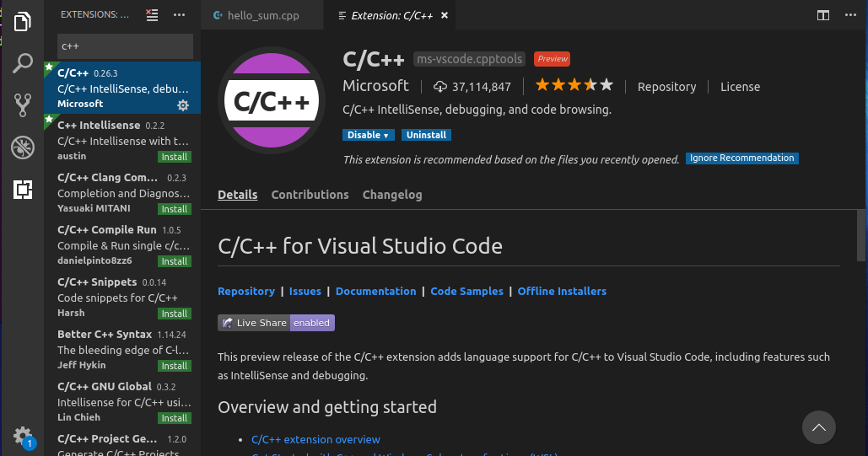
Task: Click the star rating of the extension
Action: [x=574, y=85]
